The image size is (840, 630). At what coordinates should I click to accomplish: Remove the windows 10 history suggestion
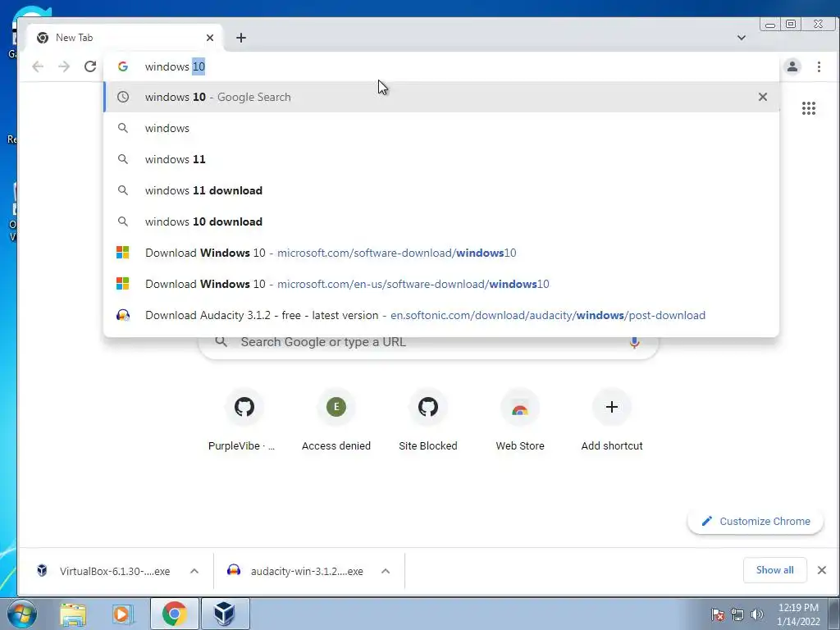[x=762, y=97]
